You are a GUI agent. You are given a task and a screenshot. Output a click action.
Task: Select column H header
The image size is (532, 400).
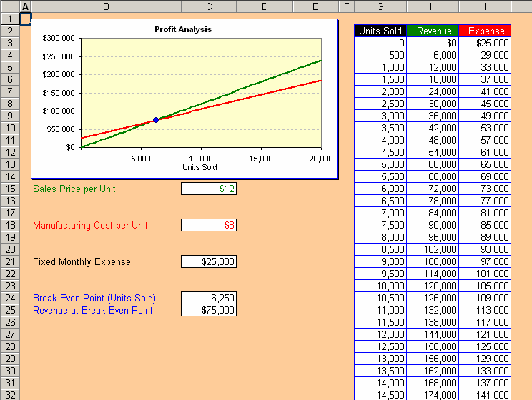coord(433,6)
